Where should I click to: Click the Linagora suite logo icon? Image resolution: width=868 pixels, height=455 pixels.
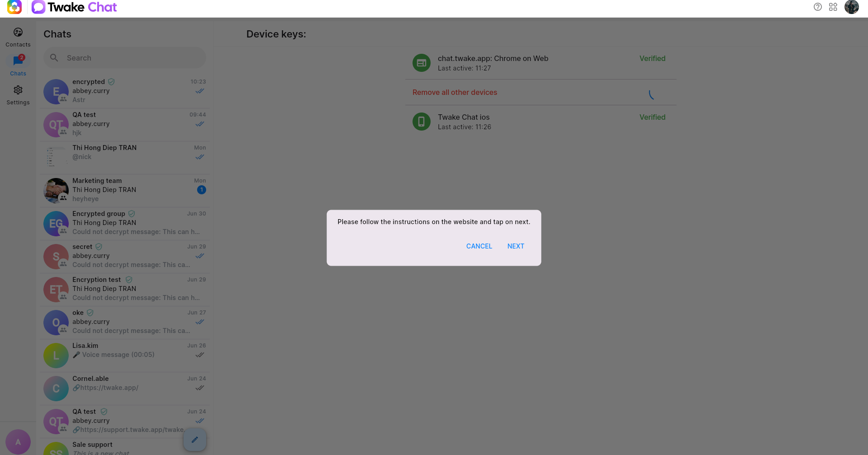click(x=14, y=7)
